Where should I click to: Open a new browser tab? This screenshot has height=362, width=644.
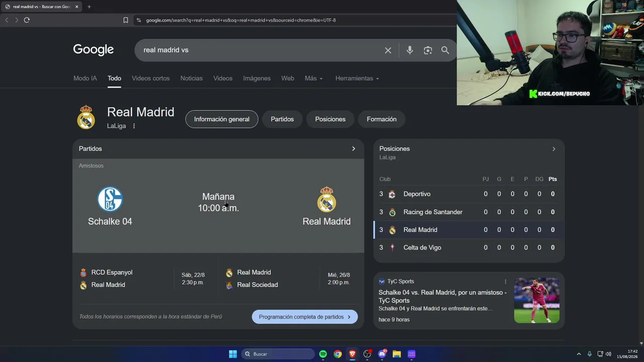[x=89, y=7]
